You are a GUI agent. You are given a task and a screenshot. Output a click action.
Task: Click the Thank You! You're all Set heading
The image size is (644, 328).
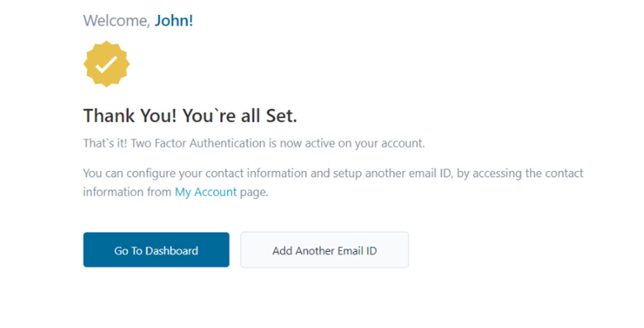[x=190, y=116]
